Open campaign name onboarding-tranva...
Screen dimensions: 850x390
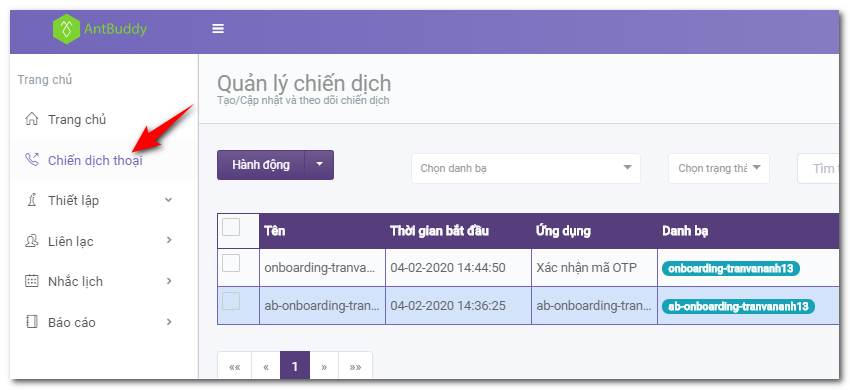coord(322,267)
